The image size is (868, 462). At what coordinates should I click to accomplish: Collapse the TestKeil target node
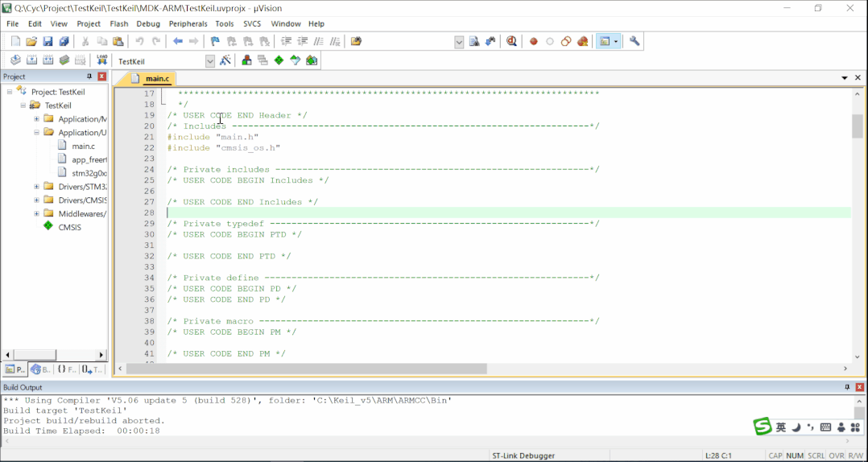[23, 105]
